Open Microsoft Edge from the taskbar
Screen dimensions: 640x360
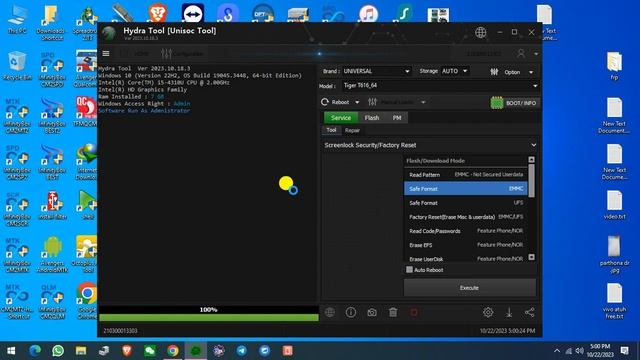(35, 351)
